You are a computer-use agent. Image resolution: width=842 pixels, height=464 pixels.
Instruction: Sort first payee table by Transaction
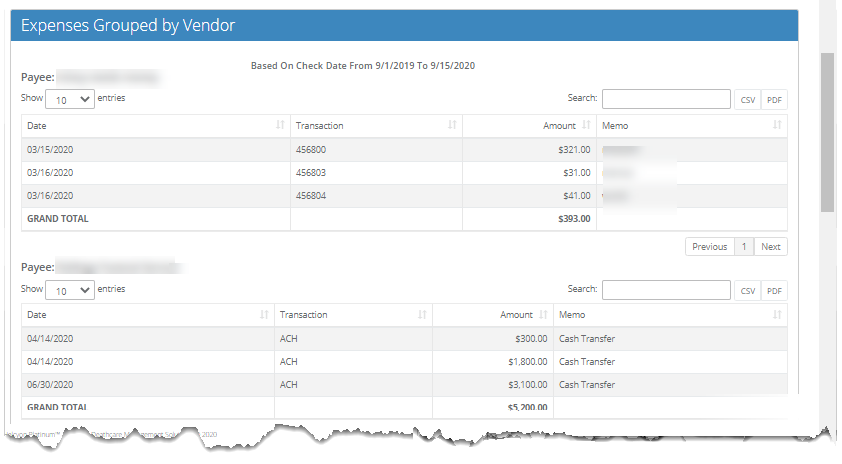[x=376, y=126]
